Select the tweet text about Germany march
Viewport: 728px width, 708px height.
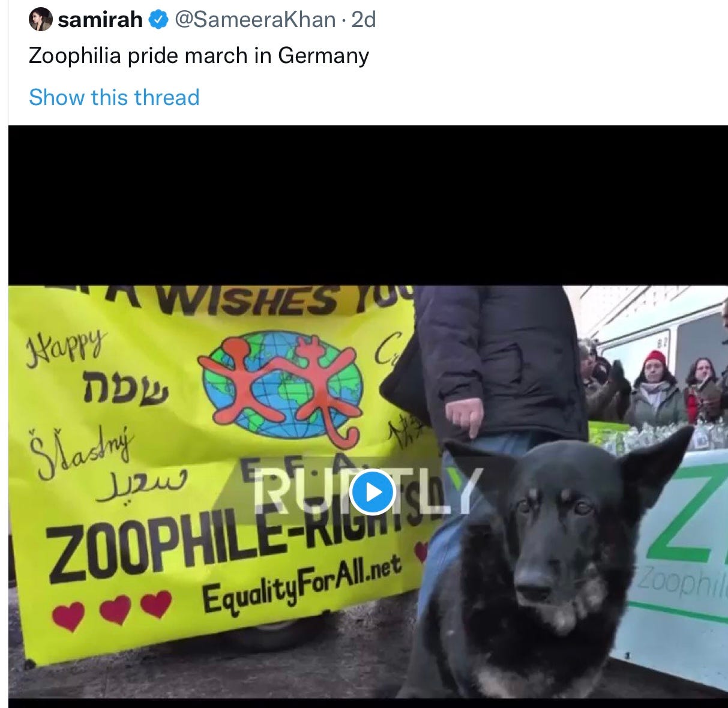[199, 56]
